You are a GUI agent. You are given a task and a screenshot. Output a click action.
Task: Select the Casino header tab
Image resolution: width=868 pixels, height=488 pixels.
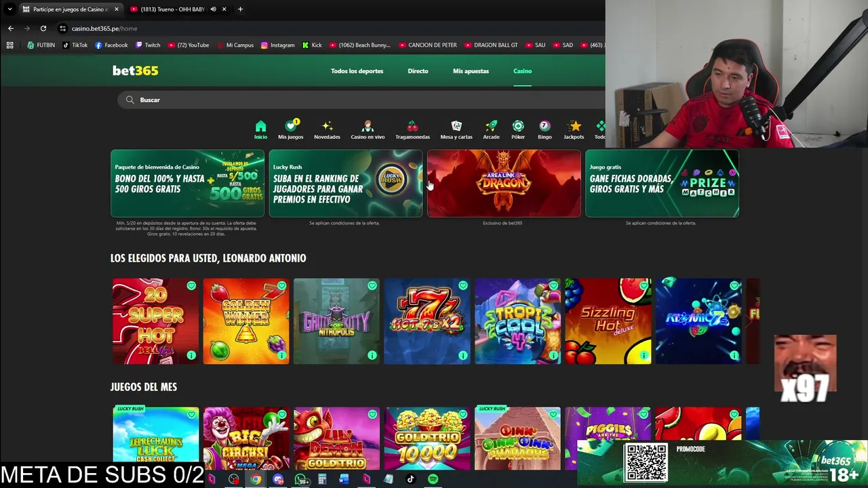tap(522, 71)
